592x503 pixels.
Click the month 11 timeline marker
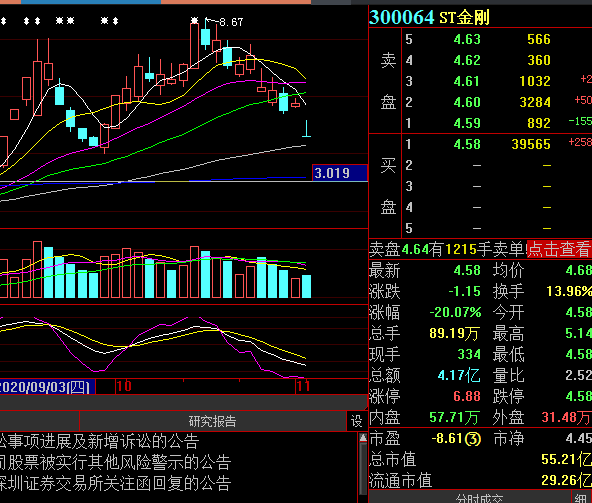pos(303,386)
